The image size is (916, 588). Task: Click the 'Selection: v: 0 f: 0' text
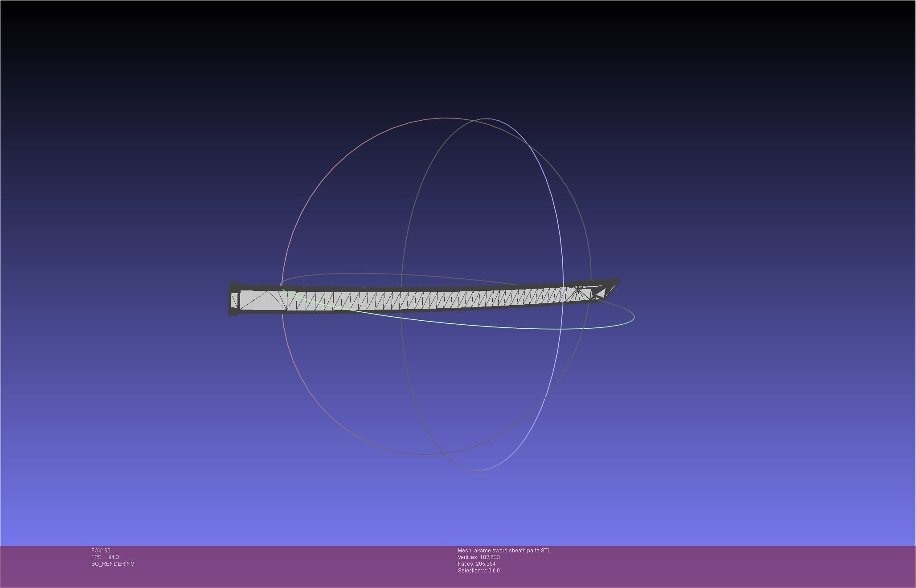[x=478, y=571]
